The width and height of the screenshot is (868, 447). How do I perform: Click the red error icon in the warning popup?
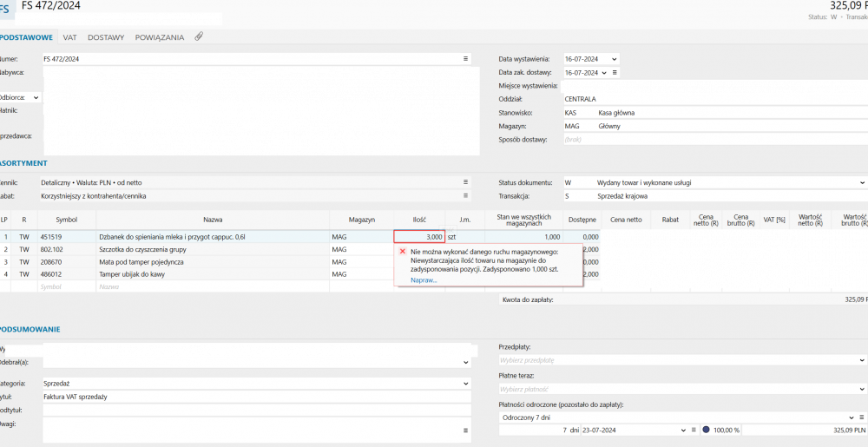point(402,251)
